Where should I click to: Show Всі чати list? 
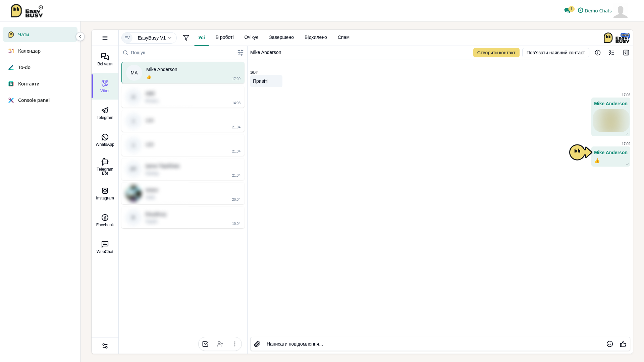(105, 59)
